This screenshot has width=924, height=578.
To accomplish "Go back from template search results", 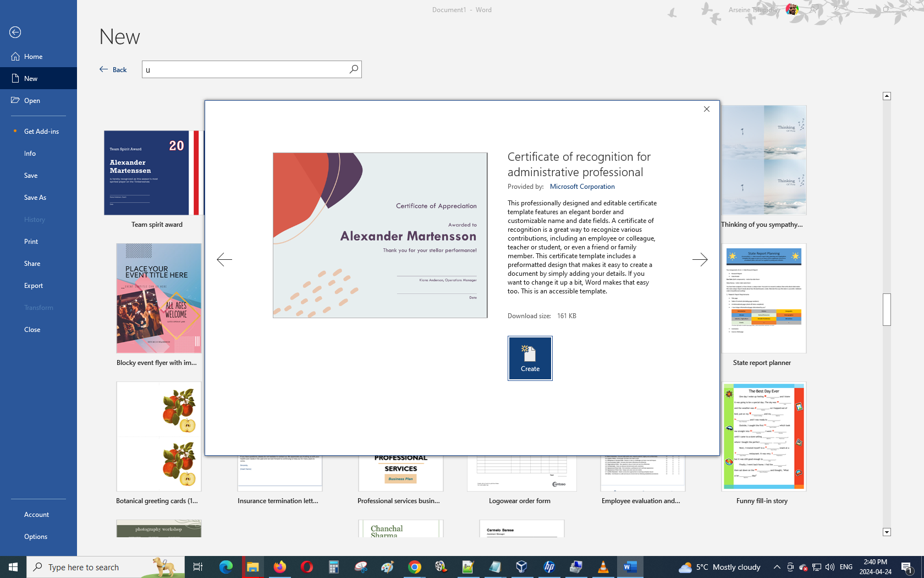I will [113, 69].
